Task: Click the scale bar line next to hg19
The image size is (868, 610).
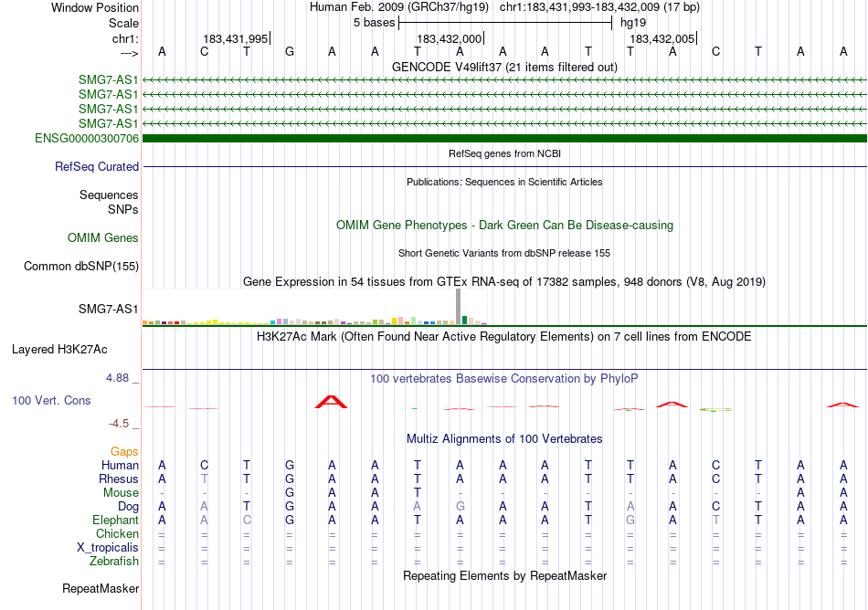Action: (x=505, y=23)
